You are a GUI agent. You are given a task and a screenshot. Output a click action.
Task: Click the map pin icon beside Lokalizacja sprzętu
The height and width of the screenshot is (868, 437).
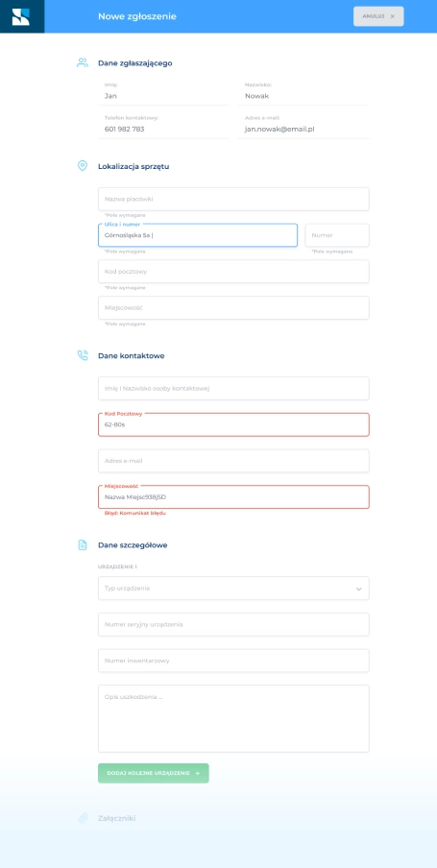click(83, 165)
